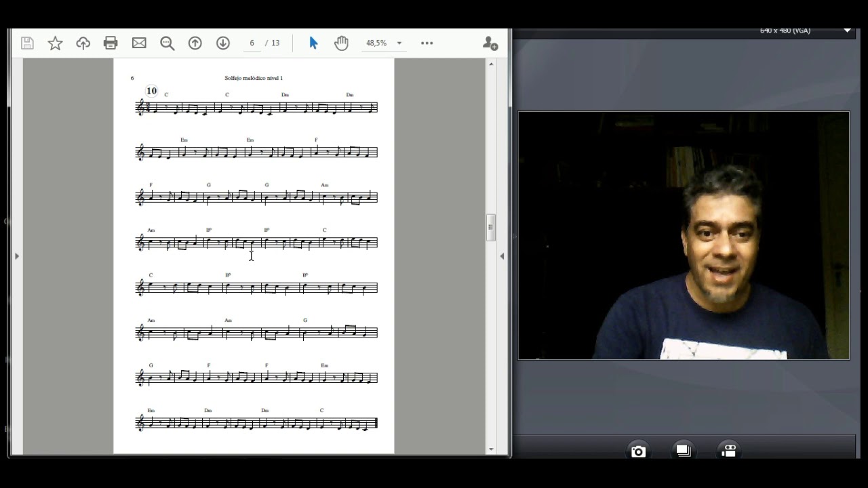Viewport: 868px width, 488px height.
Task: Click the Save file icon
Action: 27,43
